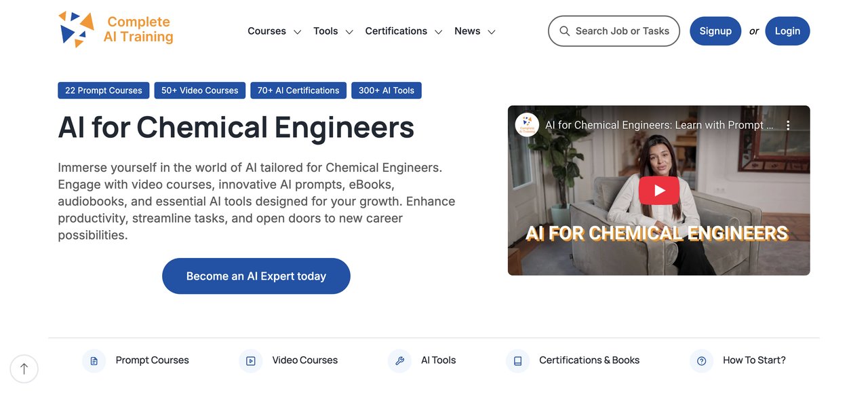868x393 pixels.
Task: Click the Search Job or Tasks field
Action: [x=614, y=31]
